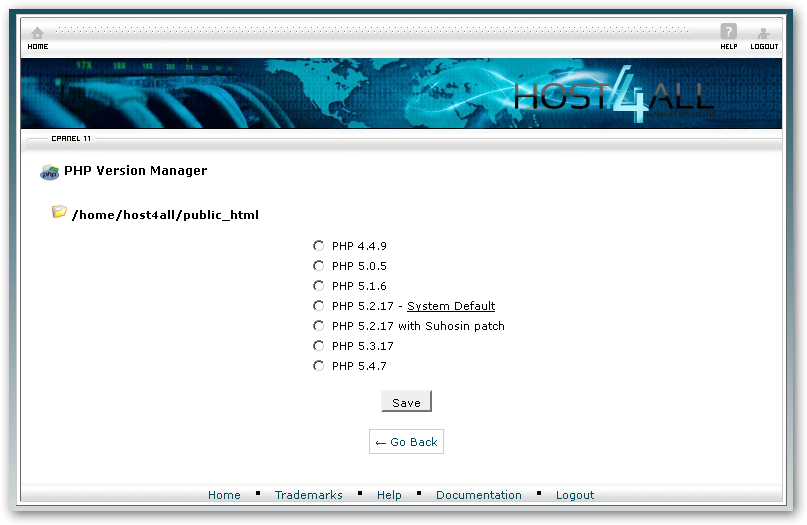The image size is (807, 525).
Task: Click the Home icon in top bar
Action: click(x=37, y=34)
